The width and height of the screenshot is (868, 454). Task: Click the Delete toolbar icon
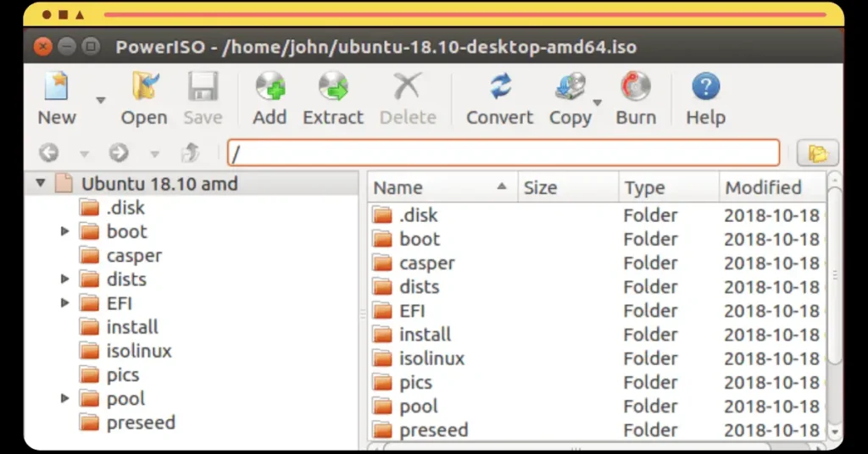pyautogui.click(x=408, y=86)
